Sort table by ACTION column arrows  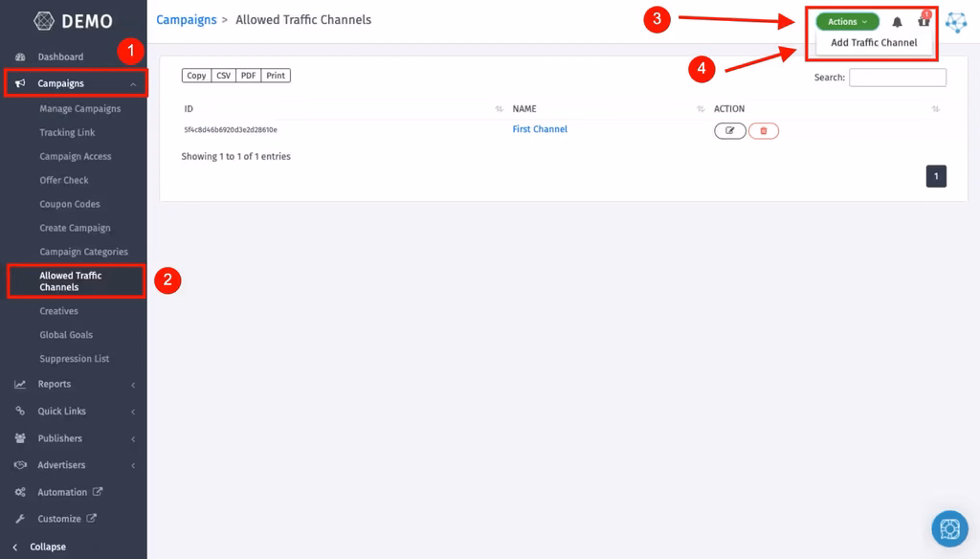(x=936, y=109)
